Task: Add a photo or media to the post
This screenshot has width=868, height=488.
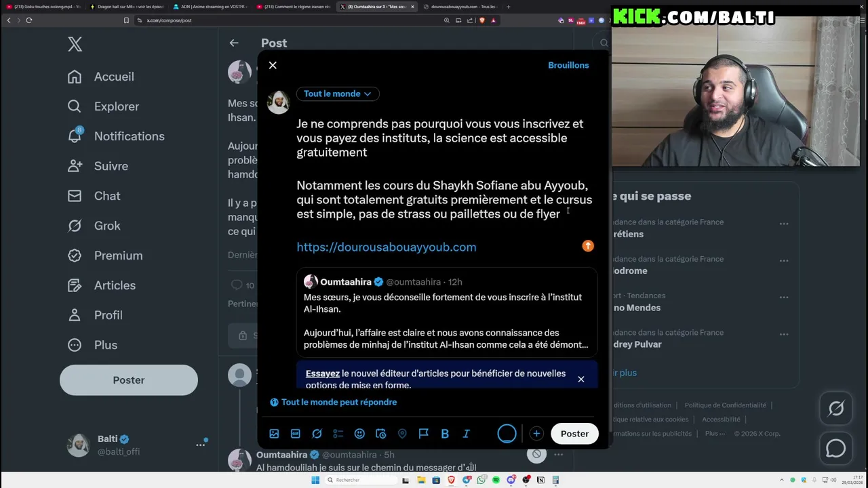Action: [x=274, y=434]
